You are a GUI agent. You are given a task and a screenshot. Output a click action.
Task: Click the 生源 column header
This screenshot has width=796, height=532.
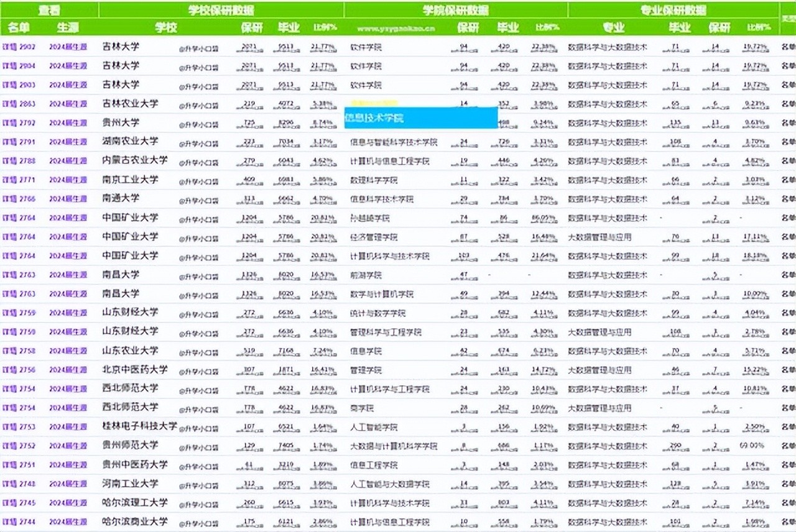[x=68, y=27]
